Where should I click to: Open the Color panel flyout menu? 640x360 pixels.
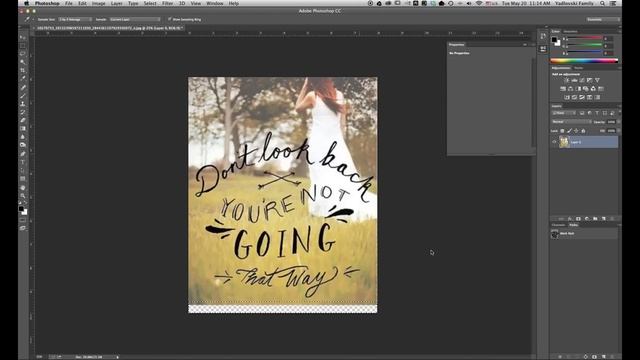pos(619,31)
